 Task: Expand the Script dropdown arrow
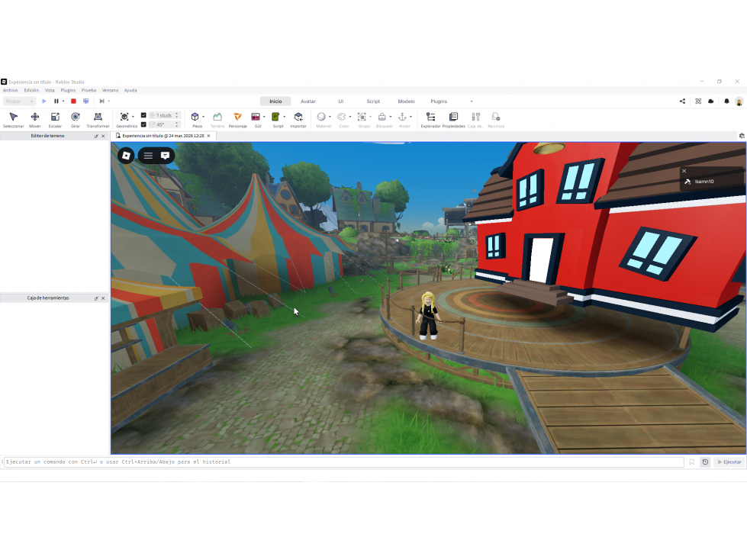click(285, 117)
